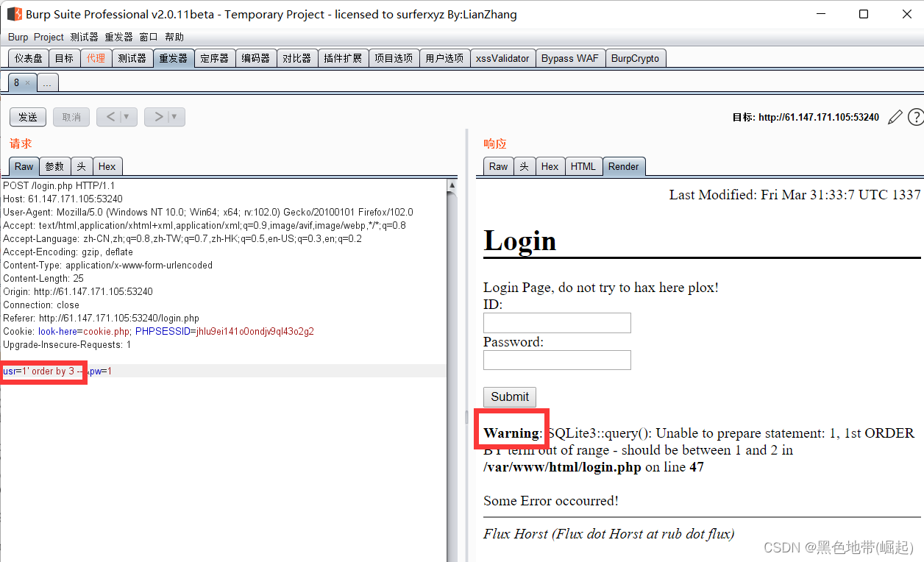Switch to the 测试器 tool tab
The image size is (924, 562).
(132, 58)
